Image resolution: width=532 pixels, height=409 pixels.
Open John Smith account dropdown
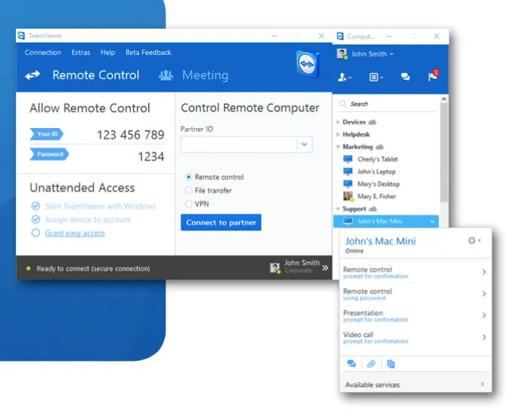point(391,54)
